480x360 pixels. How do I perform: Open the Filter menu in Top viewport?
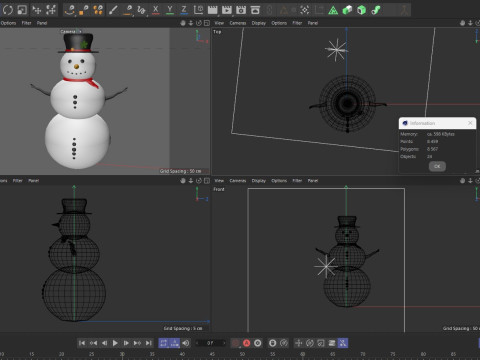click(297, 23)
